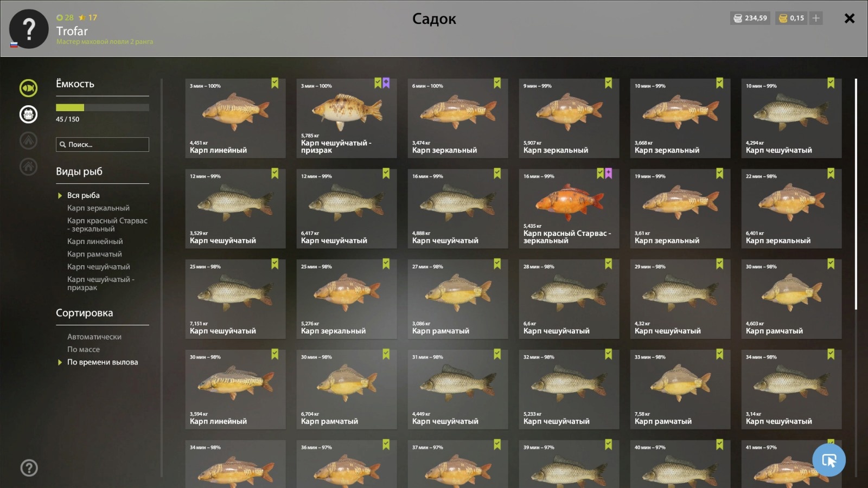868x488 pixels.
Task: Toggle purple trophy marker on Карп чешуйчатый призрак
Action: 386,83
